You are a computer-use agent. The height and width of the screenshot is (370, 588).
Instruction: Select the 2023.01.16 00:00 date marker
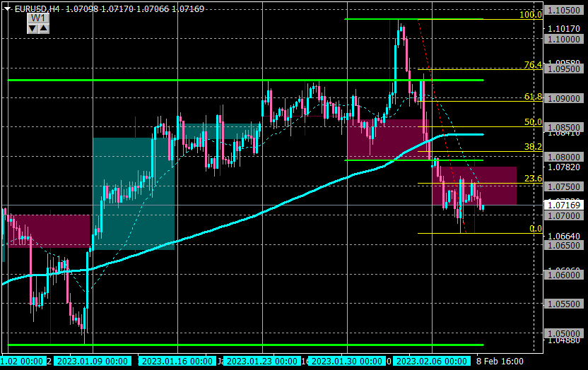coord(177,361)
